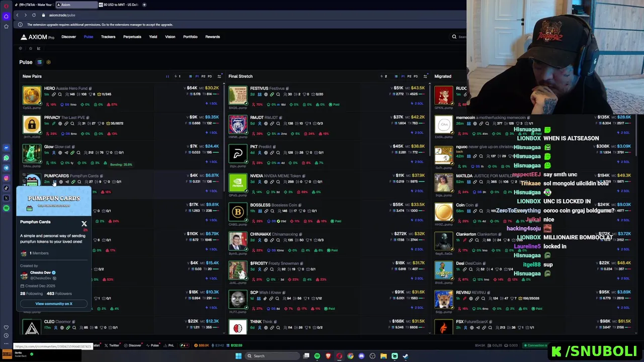Open Final Stretch filter settings icon

[x=425, y=76]
